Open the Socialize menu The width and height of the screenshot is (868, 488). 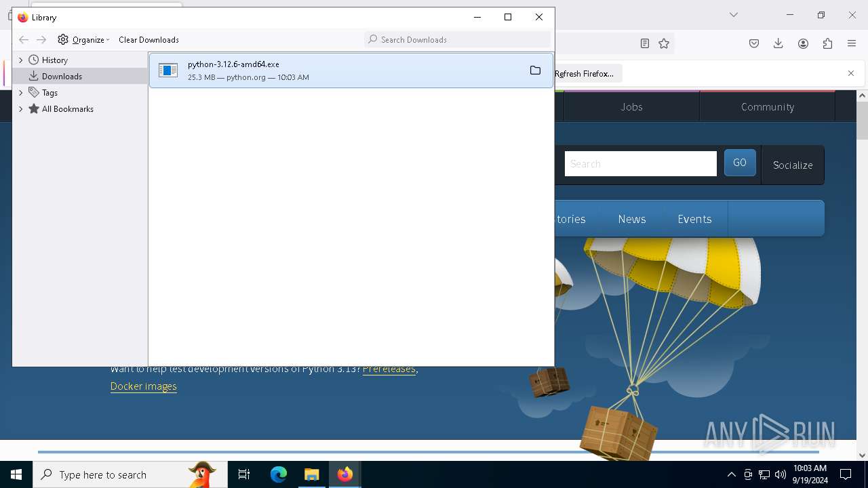tap(793, 165)
